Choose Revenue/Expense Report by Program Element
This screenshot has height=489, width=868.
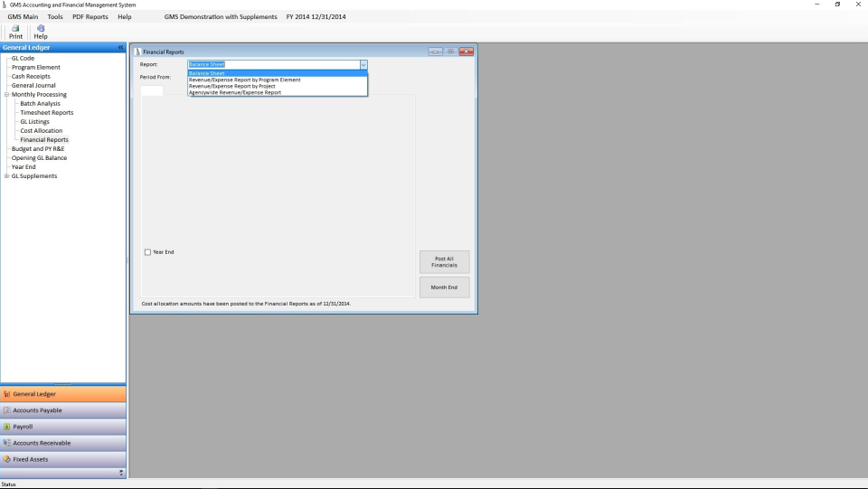[278, 80]
